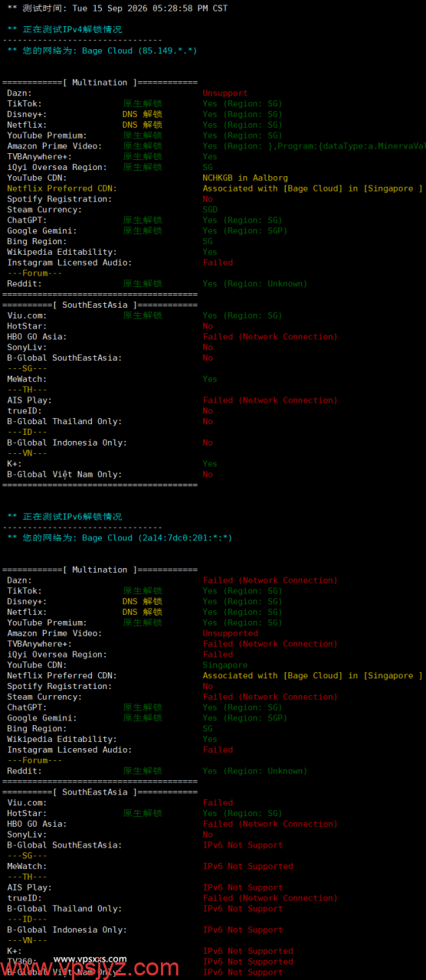Select IPv6 HotStar Yes region SG result
The height and width of the screenshot is (980, 426).
coord(243,813)
